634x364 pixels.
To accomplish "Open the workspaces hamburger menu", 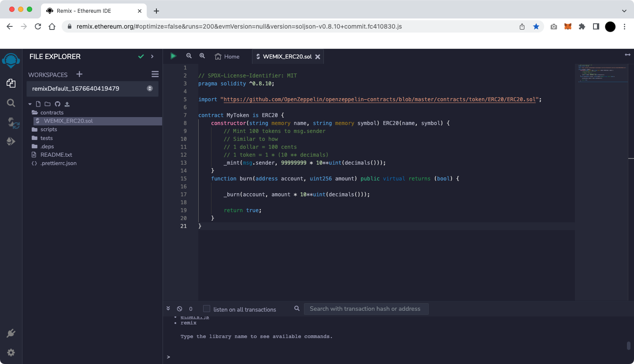I will point(155,74).
